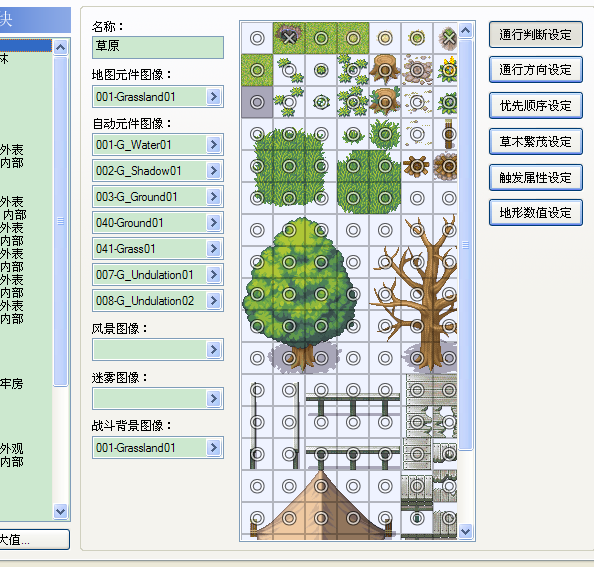This screenshot has width=594, height=567.
Task: Open tileset graphic selector for 001-Grassland01
Action: [x=214, y=97]
